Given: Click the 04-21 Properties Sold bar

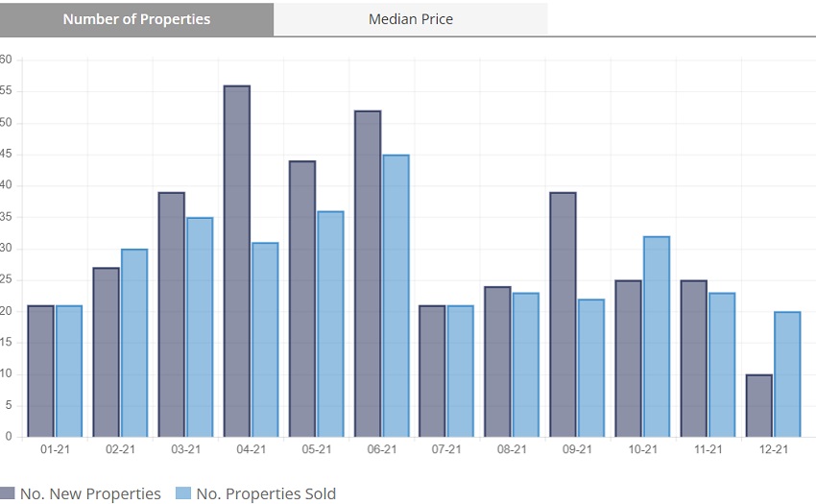Looking at the screenshot, I should coord(265,340).
